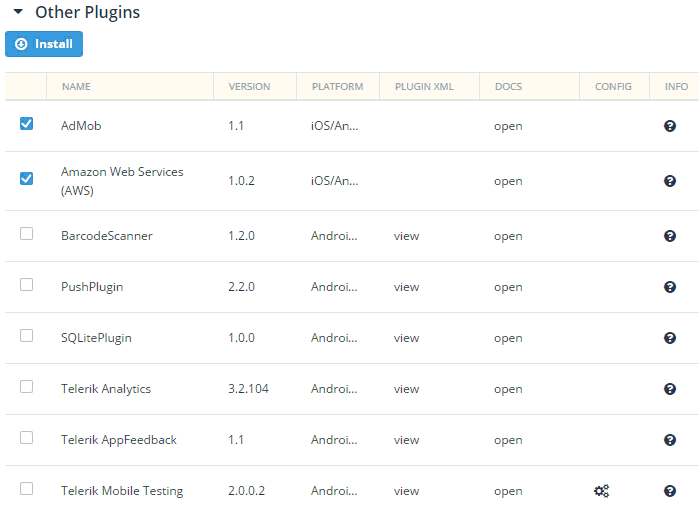Click the BarcodeScanner plugin name
Image resolution: width=700 pixels, height=516 pixels.
click(x=107, y=236)
